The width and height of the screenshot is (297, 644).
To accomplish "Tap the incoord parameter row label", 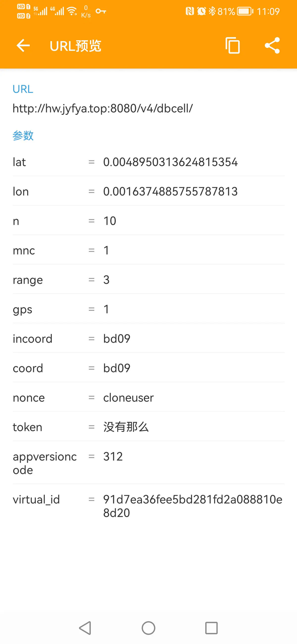I will [32, 339].
